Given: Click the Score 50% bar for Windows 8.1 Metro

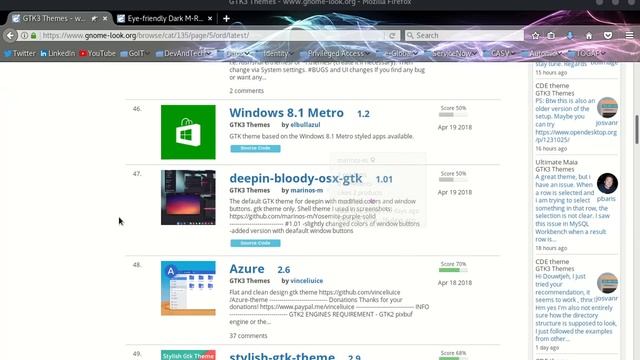Looking at the screenshot, I should click(x=453, y=114).
